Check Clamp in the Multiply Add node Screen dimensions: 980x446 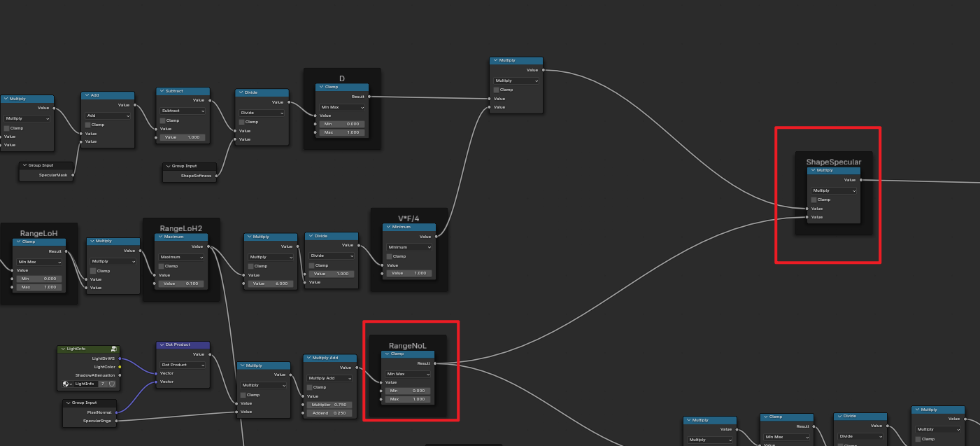[310, 387]
